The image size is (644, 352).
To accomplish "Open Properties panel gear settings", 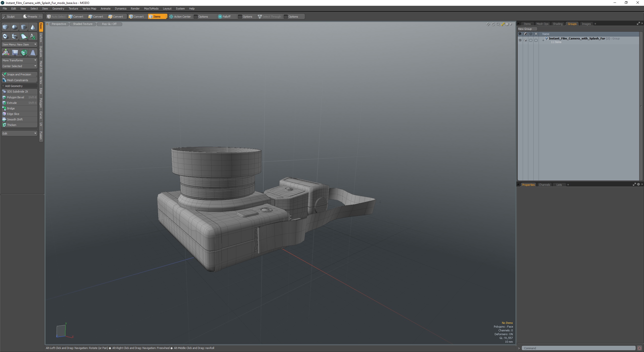I will 638,185.
